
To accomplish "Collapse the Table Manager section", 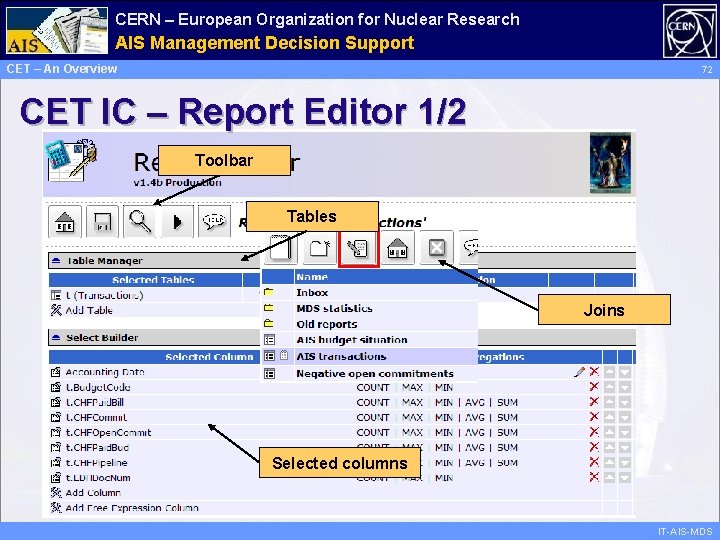I will tap(56, 261).
